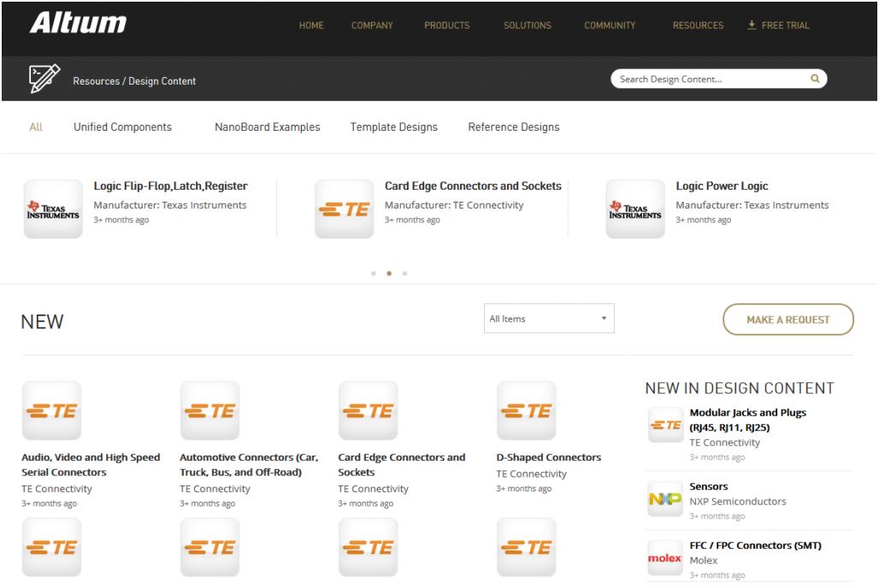
Task: Click the Molex logo beside FFC / FPC Connectors
Action: (665, 558)
